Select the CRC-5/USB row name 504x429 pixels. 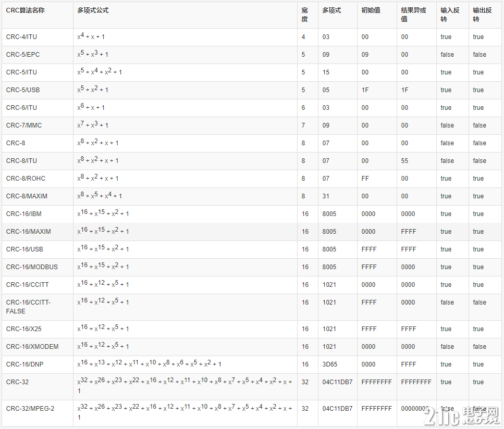click(x=23, y=90)
